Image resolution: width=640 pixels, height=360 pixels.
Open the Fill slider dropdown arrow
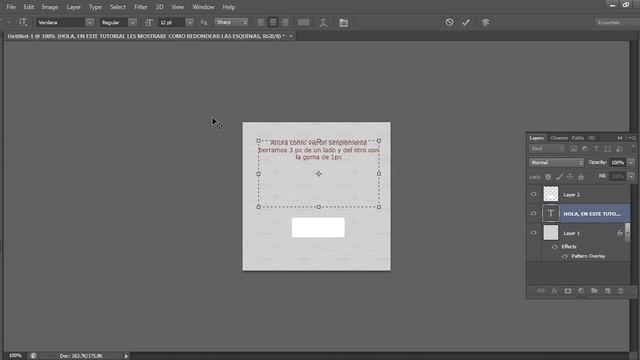[x=631, y=176]
